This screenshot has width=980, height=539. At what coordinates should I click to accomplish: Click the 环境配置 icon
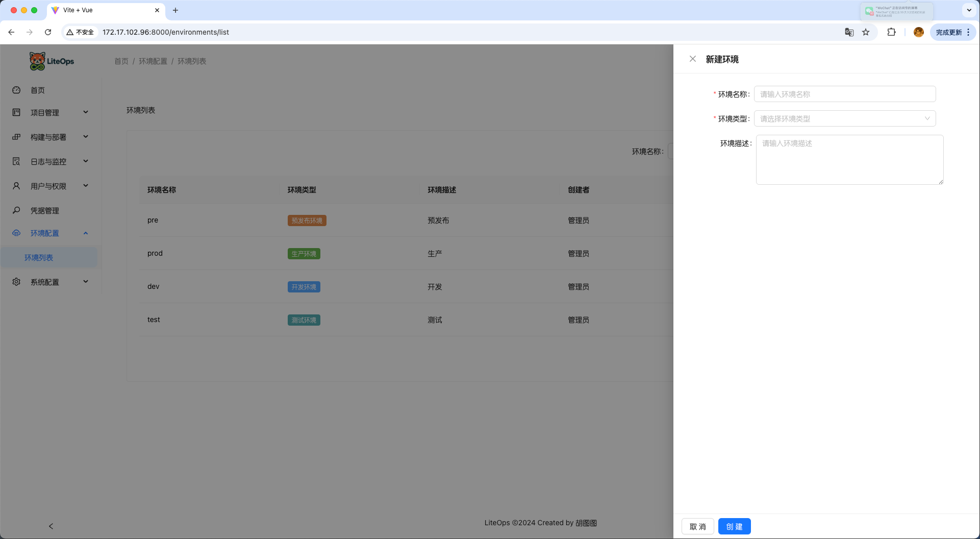pyautogui.click(x=16, y=233)
